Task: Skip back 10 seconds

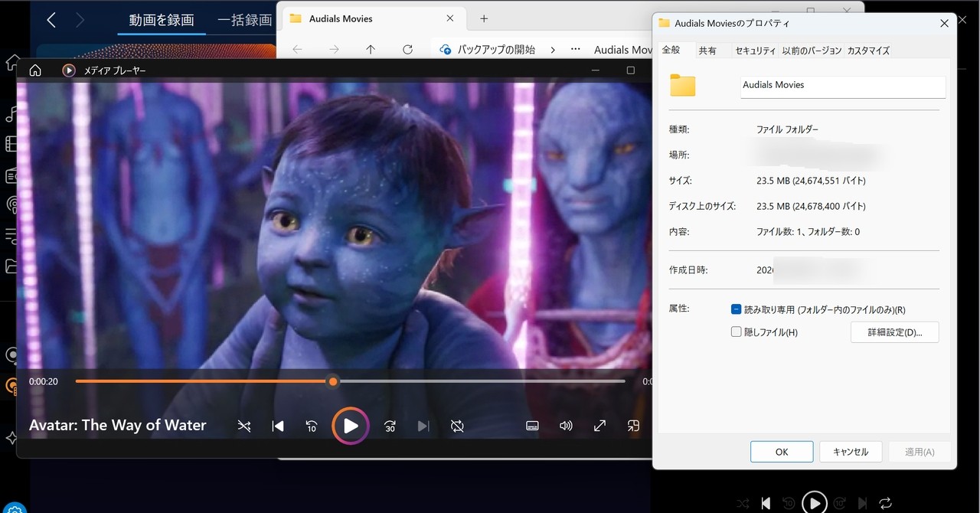Action: coord(312,426)
